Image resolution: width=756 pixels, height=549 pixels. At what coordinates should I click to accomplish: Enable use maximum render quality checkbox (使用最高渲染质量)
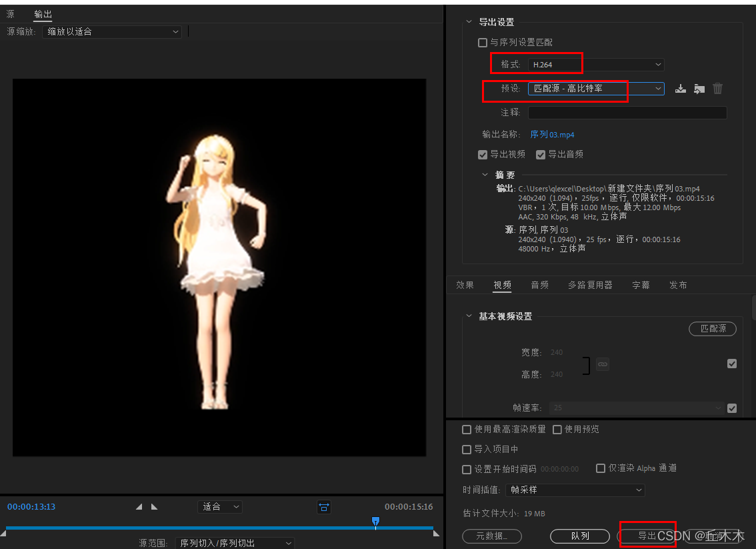tap(467, 430)
